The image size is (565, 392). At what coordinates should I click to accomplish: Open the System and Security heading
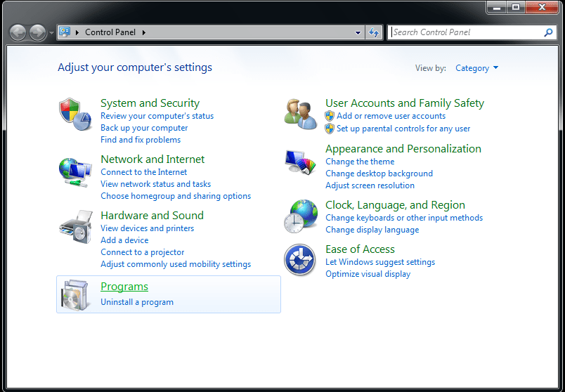click(x=150, y=103)
